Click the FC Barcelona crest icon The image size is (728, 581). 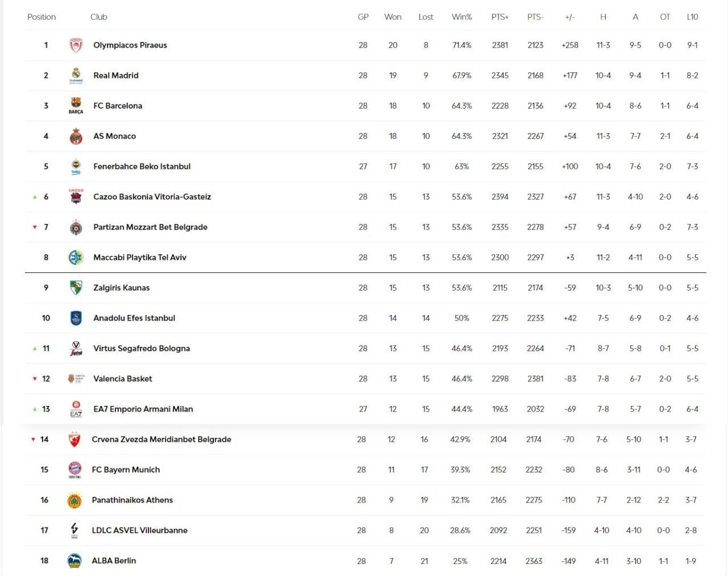[x=76, y=105]
